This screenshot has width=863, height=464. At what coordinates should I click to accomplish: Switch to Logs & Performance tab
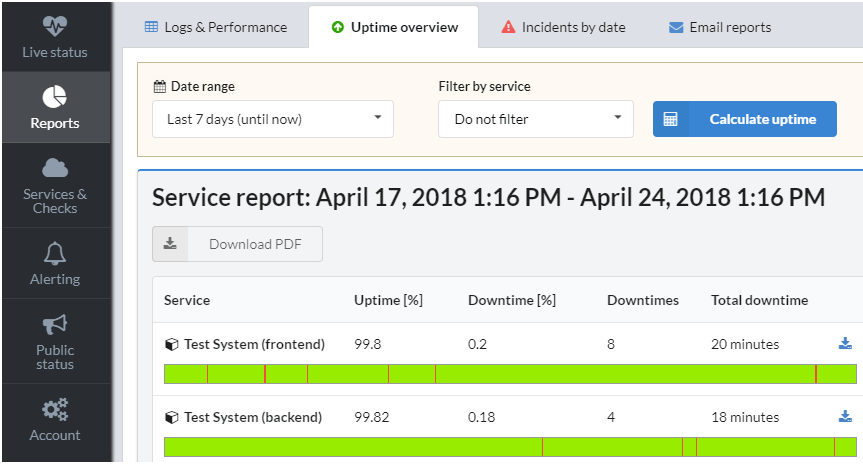point(216,27)
